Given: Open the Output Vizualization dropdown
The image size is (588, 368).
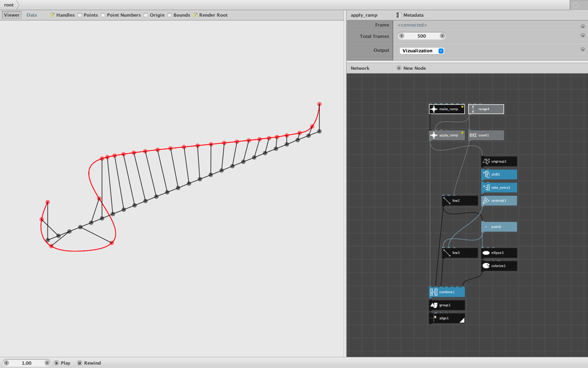Looking at the screenshot, I should 422,51.
